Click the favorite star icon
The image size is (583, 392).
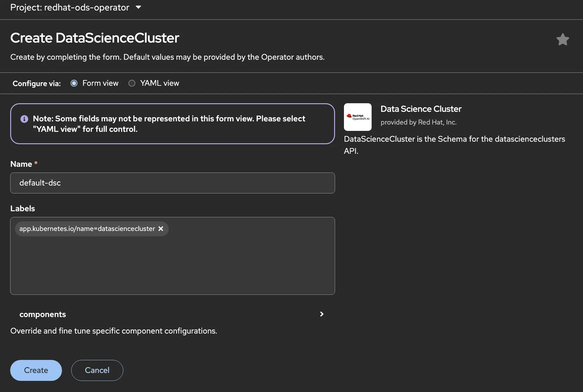point(563,40)
